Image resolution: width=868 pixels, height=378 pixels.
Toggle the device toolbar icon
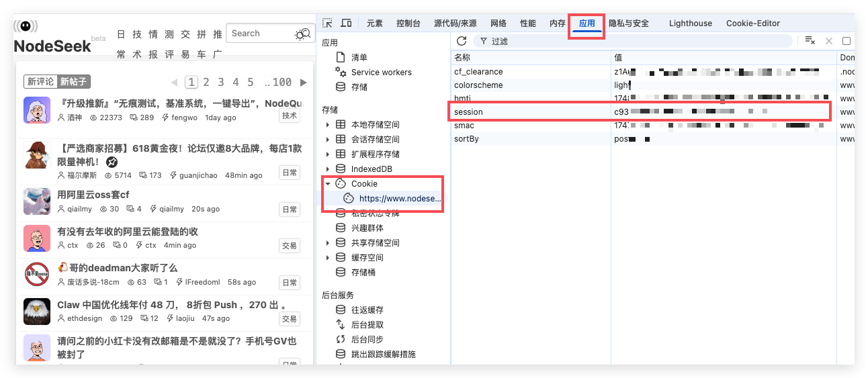(346, 23)
